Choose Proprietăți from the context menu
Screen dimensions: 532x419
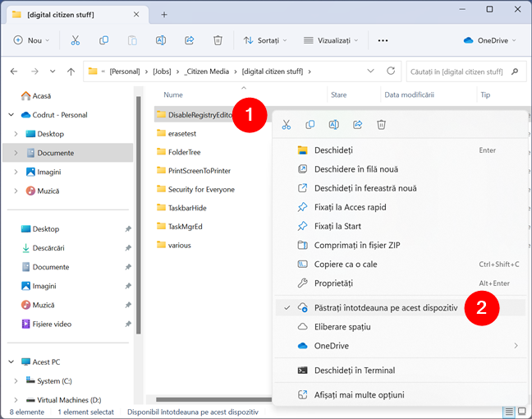pyautogui.click(x=401, y=283)
